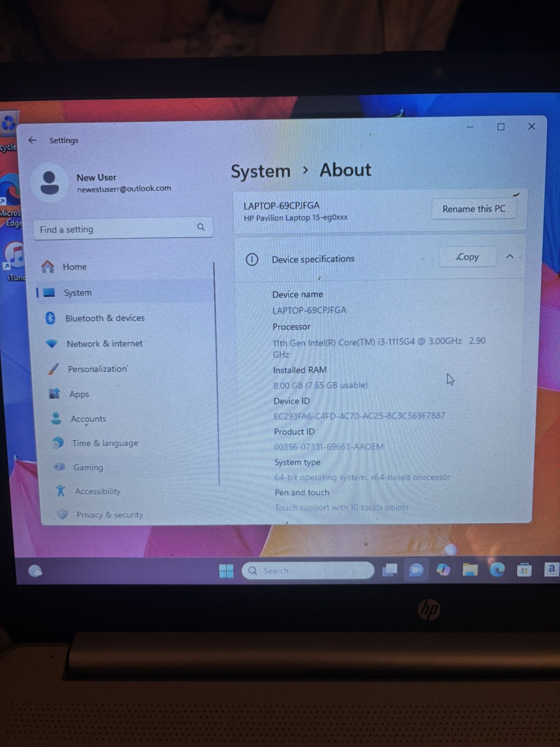Open Task View from the taskbar
Screen dimensions: 560x747
(x=389, y=570)
